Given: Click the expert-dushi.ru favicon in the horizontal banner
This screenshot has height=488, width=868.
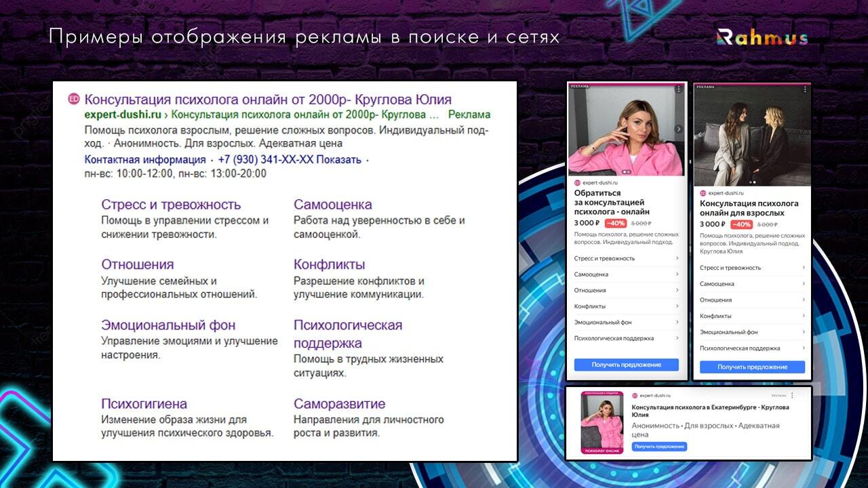Looking at the screenshot, I should 635,395.
